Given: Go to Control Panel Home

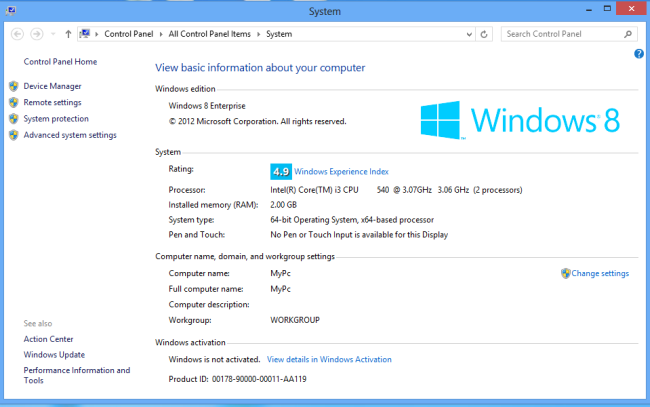Looking at the screenshot, I should click(x=60, y=62).
